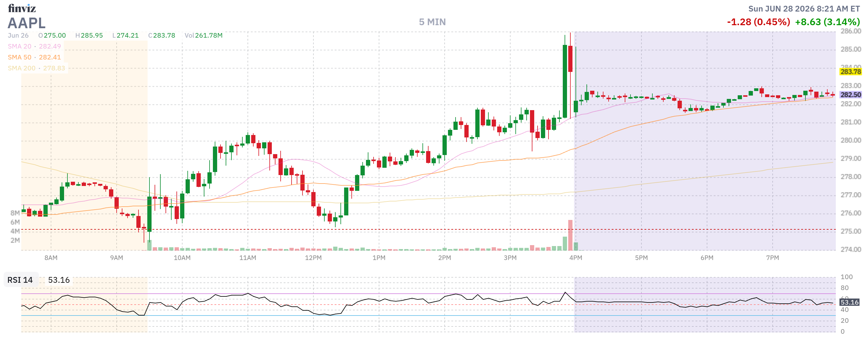Click the Vol 261.78M value
This screenshot has height=341, width=868.
click(x=203, y=35)
